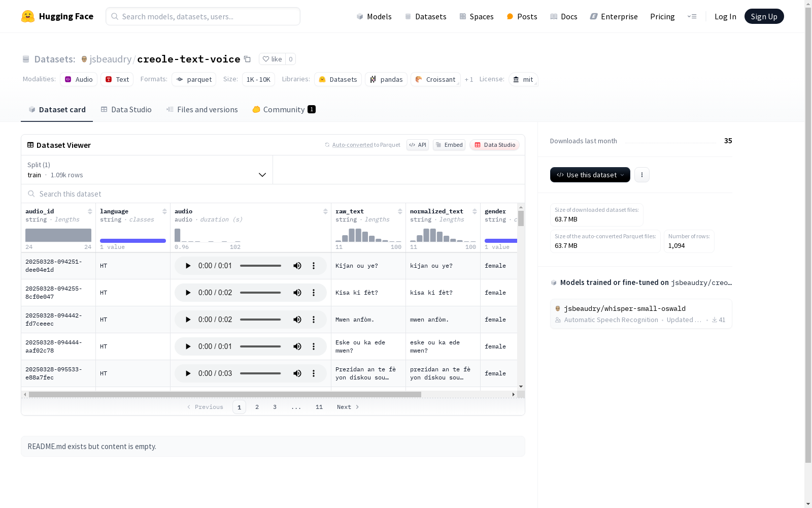Mute audio in Prezidan an te fè row
This screenshot has height=508, width=812.
pos(297,373)
